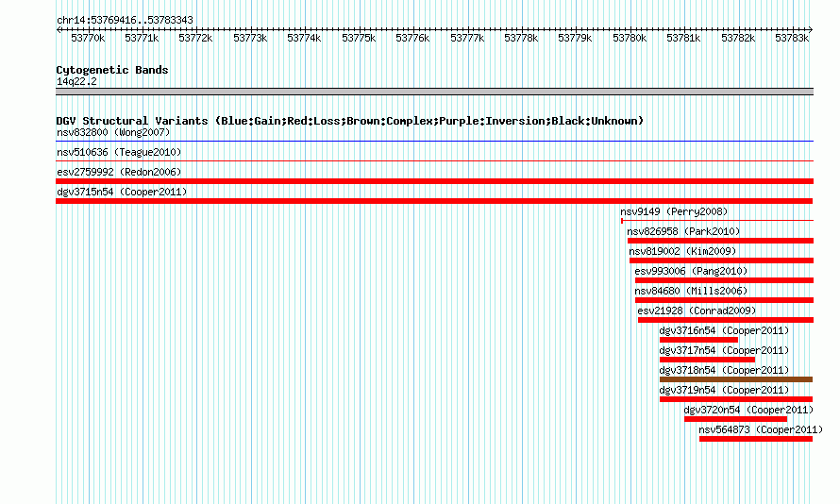Click the 53776k ruler position
The height and width of the screenshot is (504, 840).
(412, 38)
